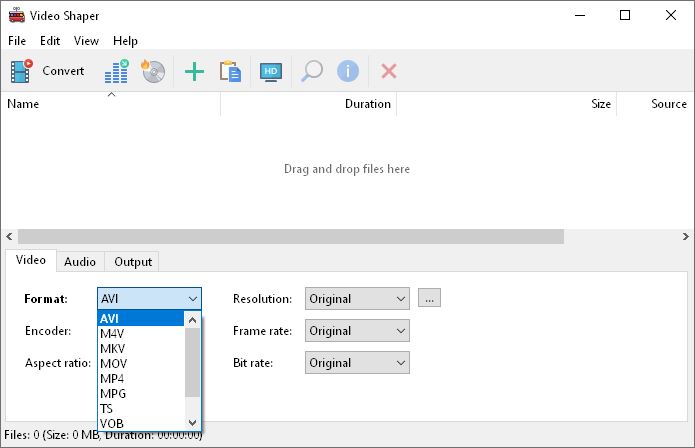
Task: Minimize the Video Shaper window
Action: (580, 15)
